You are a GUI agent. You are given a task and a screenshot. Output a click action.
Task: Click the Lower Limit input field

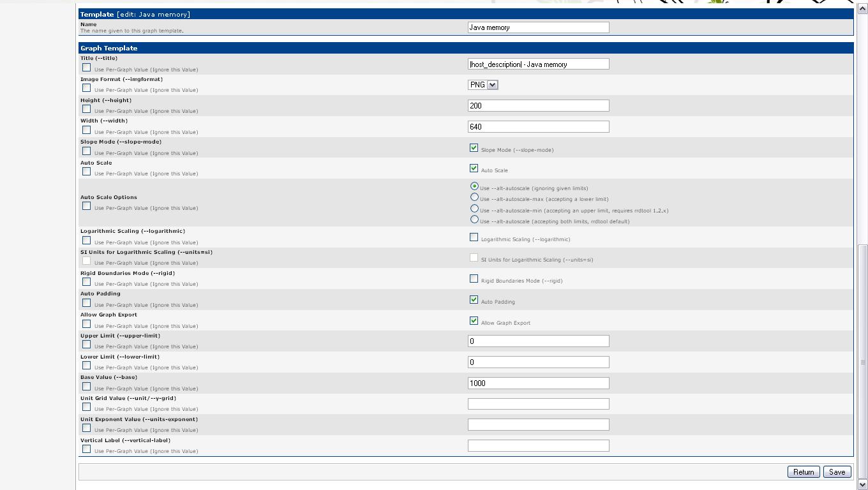coord(539,362)
